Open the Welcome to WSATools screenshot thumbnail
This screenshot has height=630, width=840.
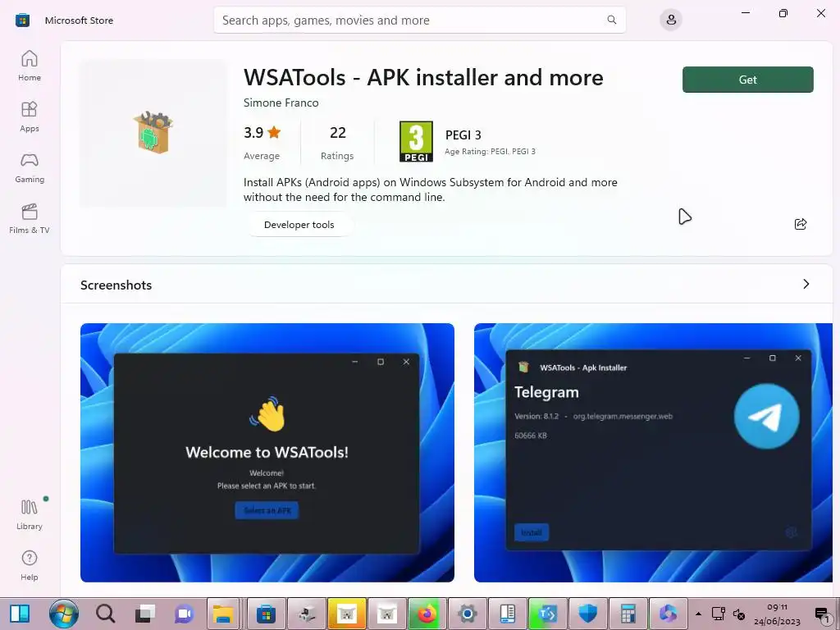point(267,453)
